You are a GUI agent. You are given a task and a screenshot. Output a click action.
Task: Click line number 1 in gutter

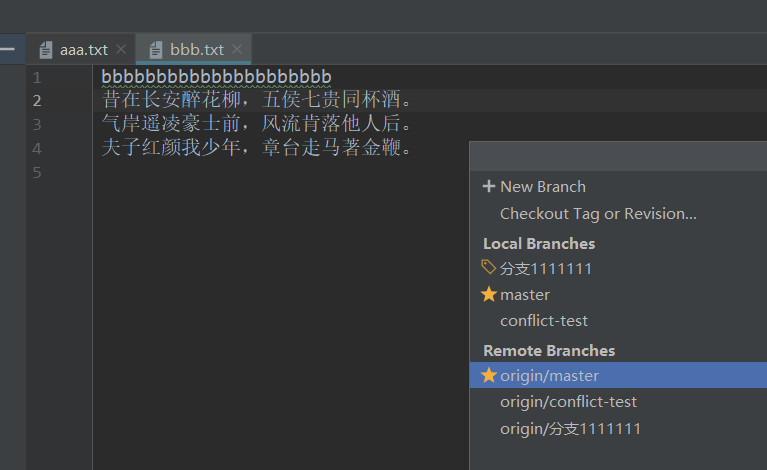click(37, 77)
